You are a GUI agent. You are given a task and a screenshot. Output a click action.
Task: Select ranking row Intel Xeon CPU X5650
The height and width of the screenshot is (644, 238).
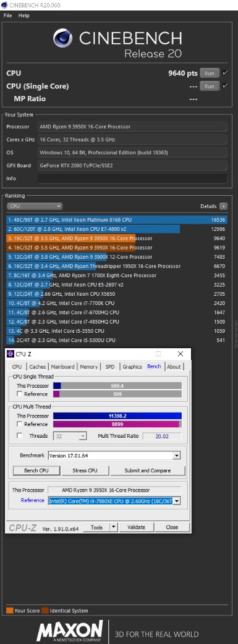point(117,294)
